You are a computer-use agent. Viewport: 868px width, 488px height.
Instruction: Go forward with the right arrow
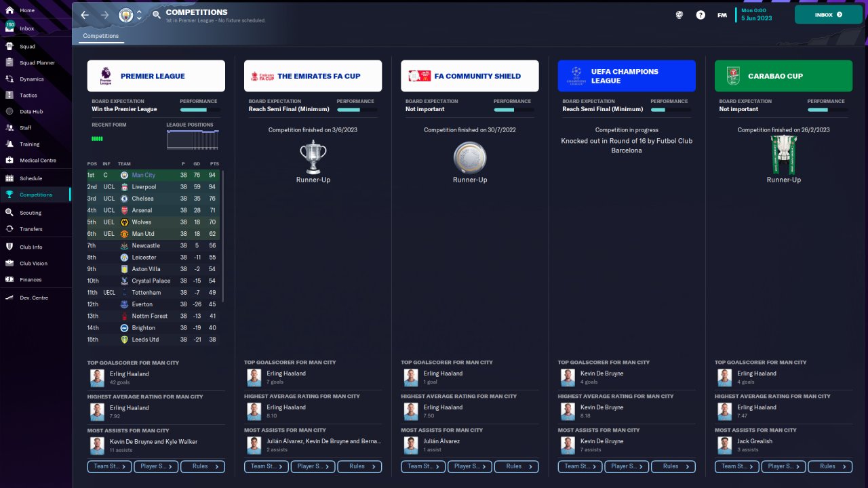(x=104, y=15)
